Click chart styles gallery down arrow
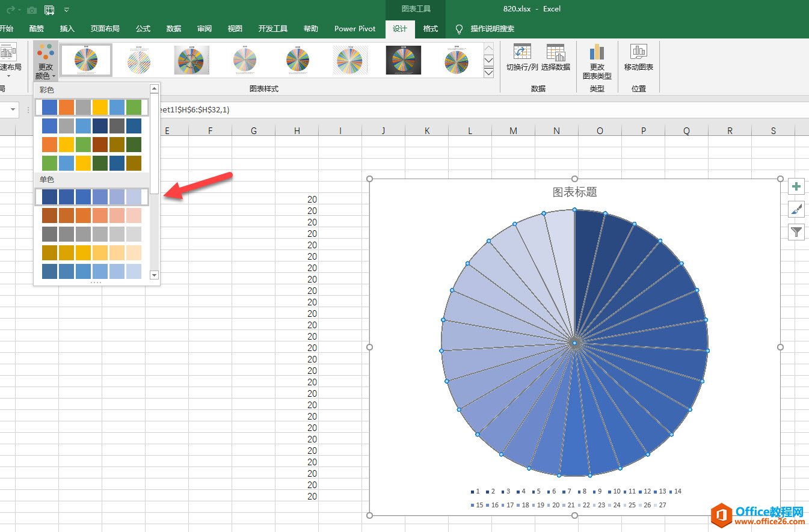 [488, 60]
